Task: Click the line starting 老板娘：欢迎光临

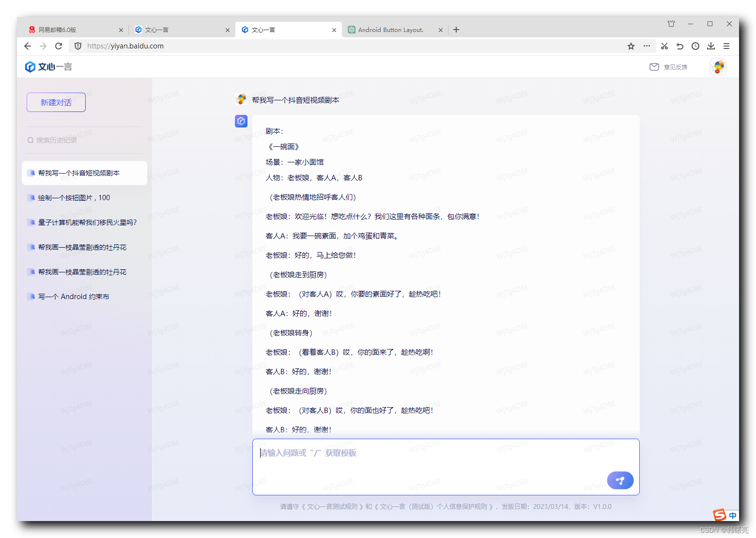Action: 372,217
